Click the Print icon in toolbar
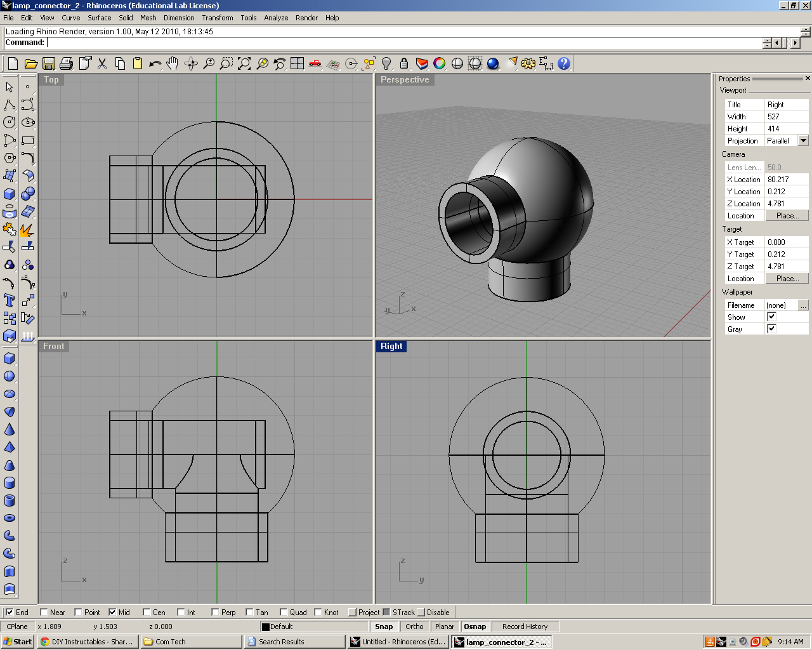Screen dimensions: 812x650 click(66, 63)
